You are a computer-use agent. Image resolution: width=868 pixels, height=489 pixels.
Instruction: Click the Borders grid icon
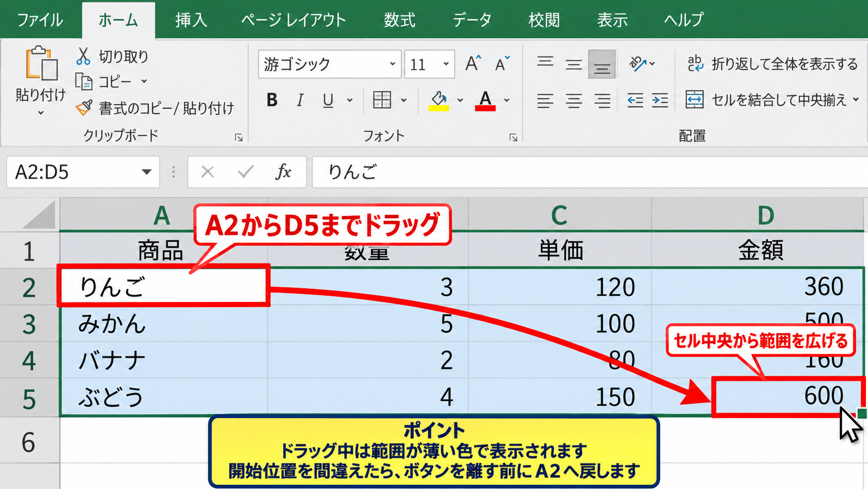tap(382, 100)
